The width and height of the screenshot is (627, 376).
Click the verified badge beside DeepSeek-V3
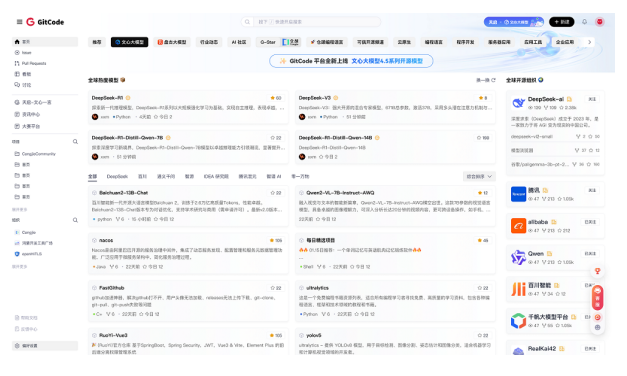pyautogui.click(x=336, y=98)
